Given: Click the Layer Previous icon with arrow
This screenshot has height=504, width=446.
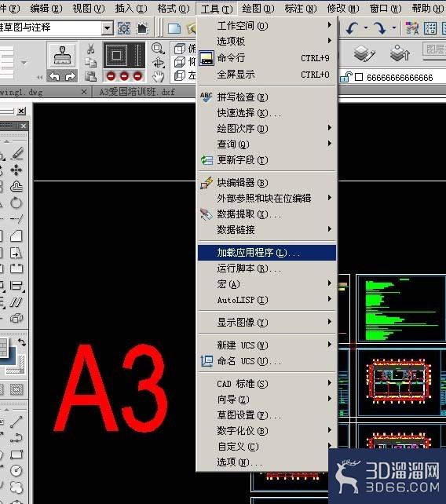Looking at the screenshot, I should [400, 53].
